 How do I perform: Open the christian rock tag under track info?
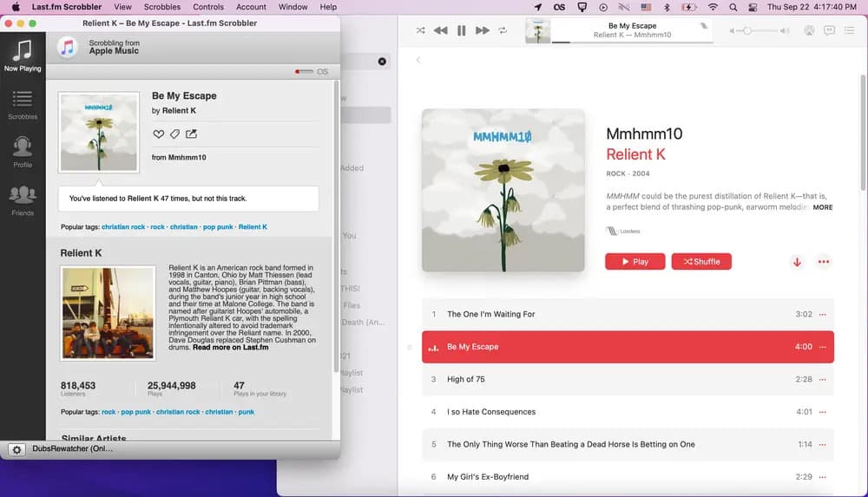click(123, 227)
